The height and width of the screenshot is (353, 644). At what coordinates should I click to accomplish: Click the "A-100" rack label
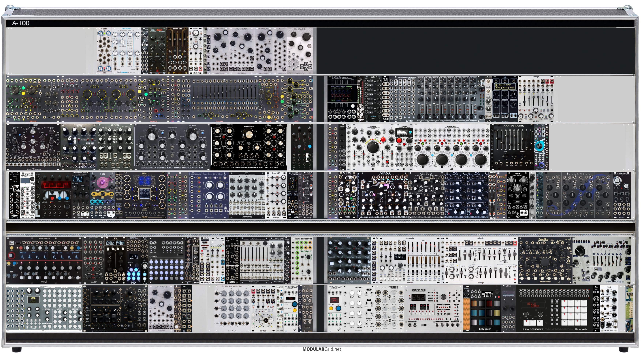pos(21,23)
